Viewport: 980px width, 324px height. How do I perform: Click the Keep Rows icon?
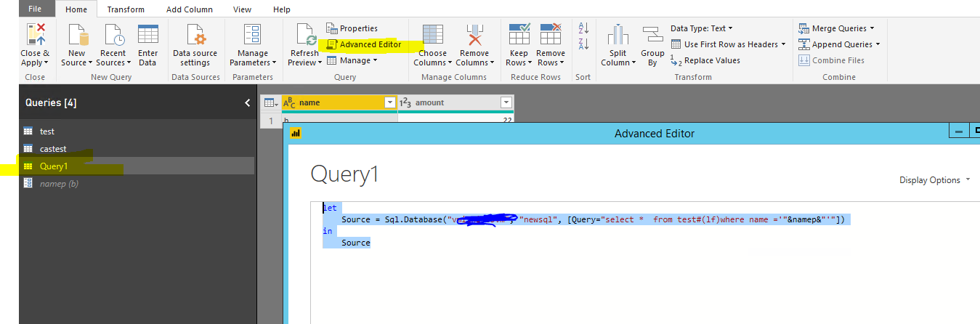point(519,34)
